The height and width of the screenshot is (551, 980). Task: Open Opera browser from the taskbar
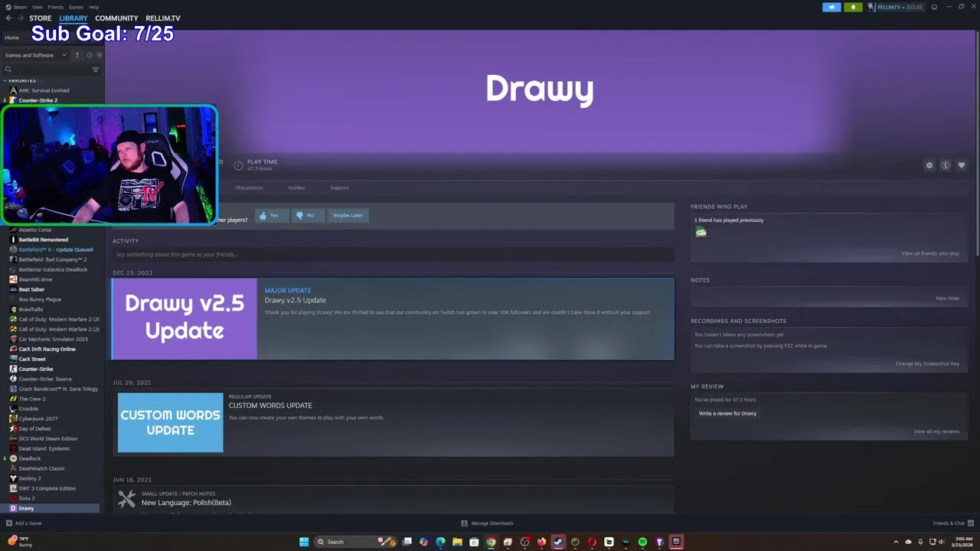coord(592,542)
